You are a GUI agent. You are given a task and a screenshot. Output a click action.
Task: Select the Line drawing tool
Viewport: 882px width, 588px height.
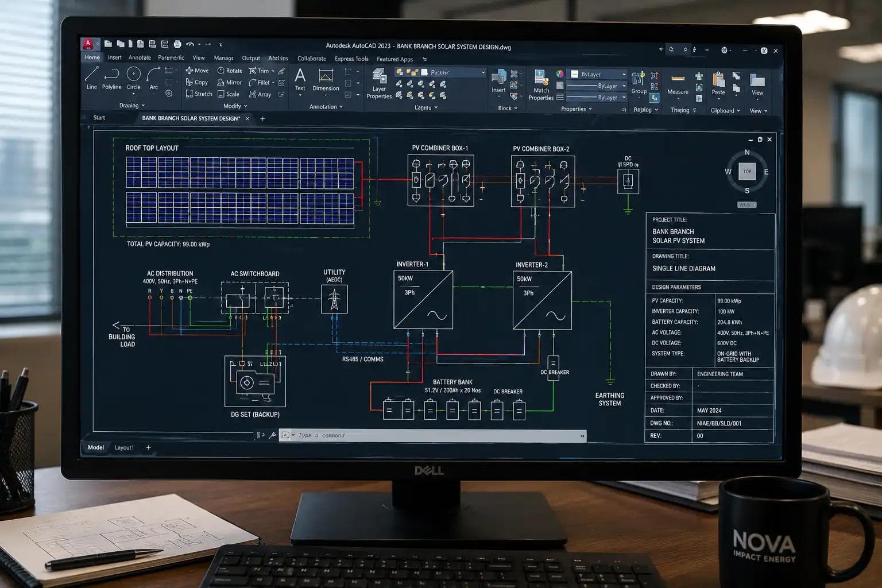coord(91,78)
